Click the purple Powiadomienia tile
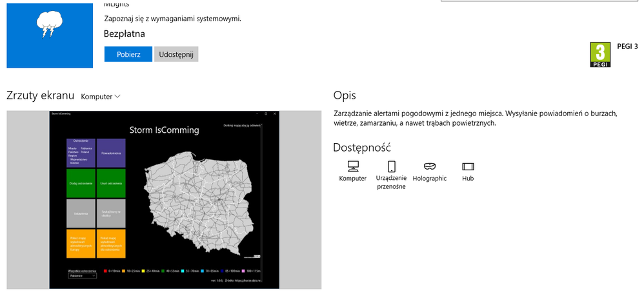Viewport: 644px width, 305px height. point(111,153)
